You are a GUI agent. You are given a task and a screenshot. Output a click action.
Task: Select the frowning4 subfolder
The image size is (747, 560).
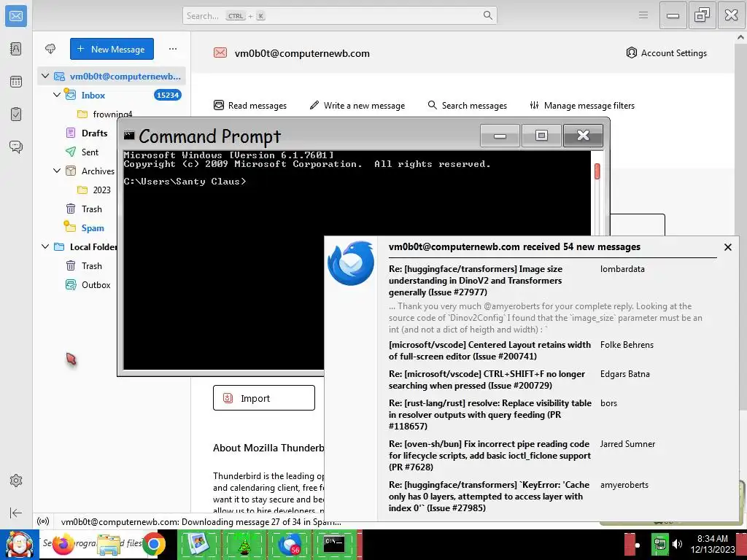[x=112, y=114]
